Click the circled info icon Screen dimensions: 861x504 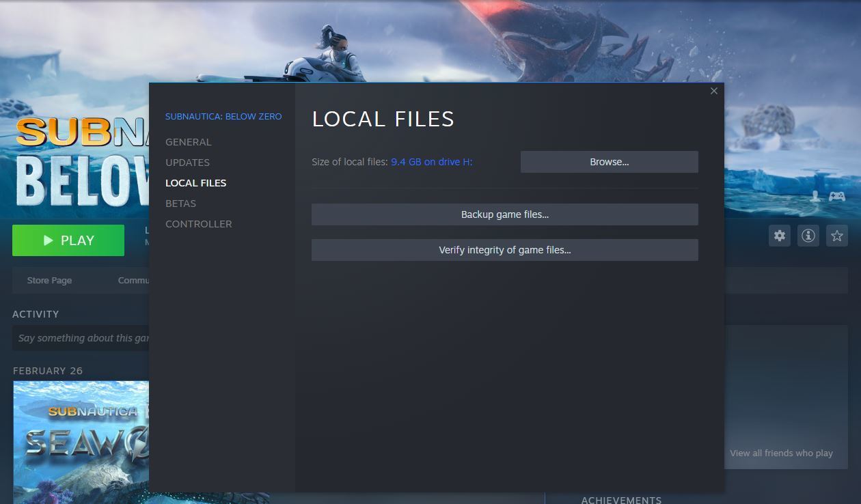808,236
